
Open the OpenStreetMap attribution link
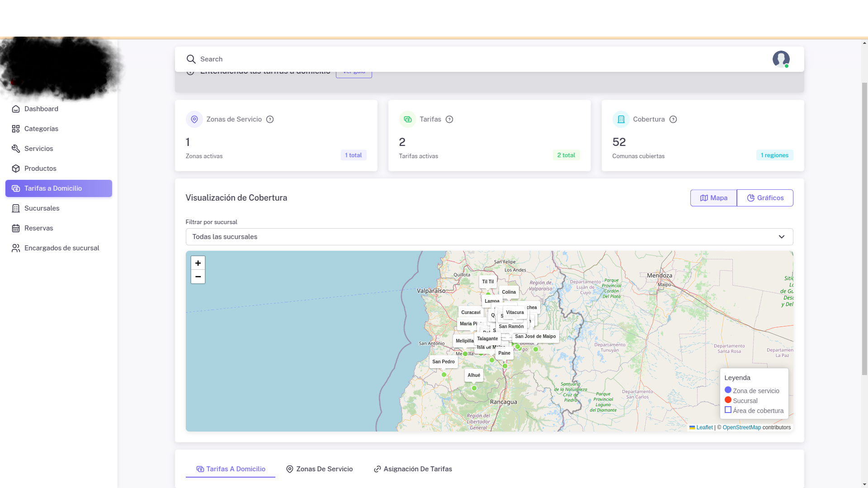(742, 427)
